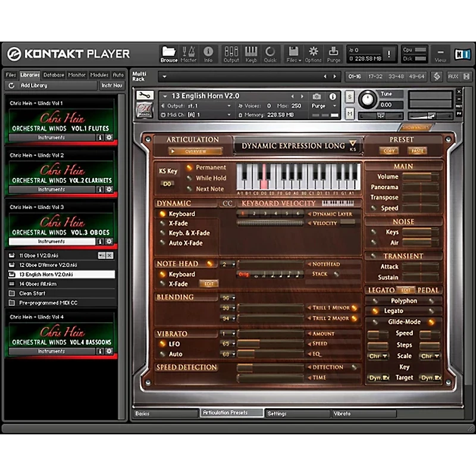Open the Output mixer icon
The height and width of the screenshot is (476, 476).
[231, 54]
